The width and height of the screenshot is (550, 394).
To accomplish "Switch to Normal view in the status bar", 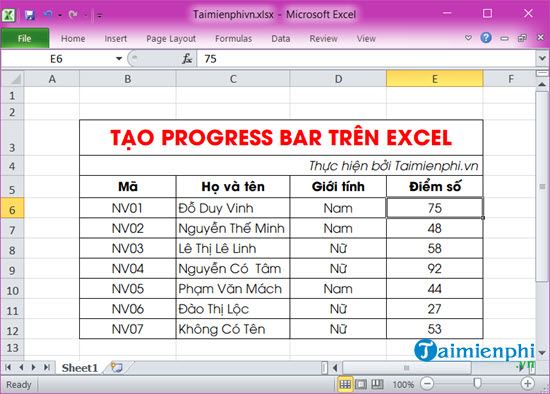I will pos(345,384).
